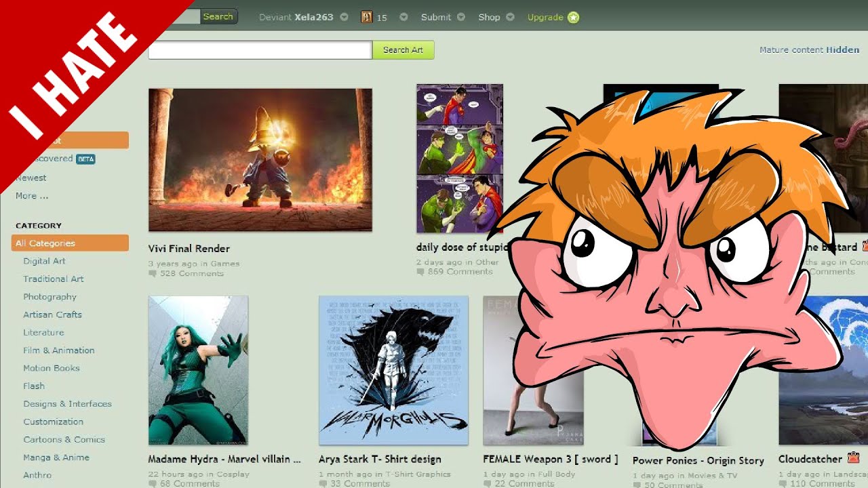
Task: Open the Submit menu
Action: click(x=436, y=17)
